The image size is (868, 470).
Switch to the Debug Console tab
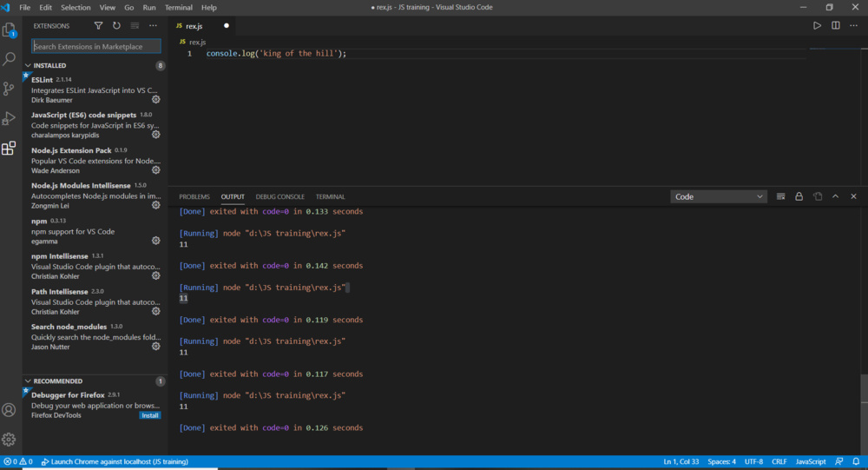(279, 197)
